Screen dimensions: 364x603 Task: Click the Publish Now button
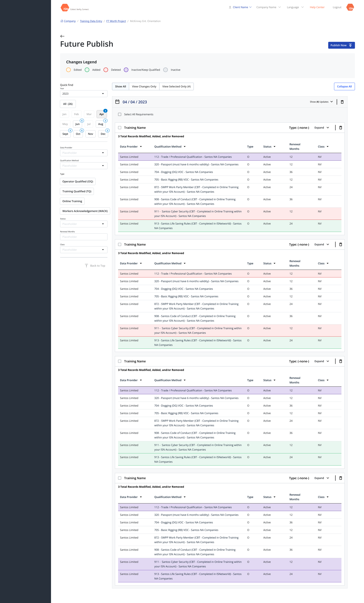(x=341, y=45)
